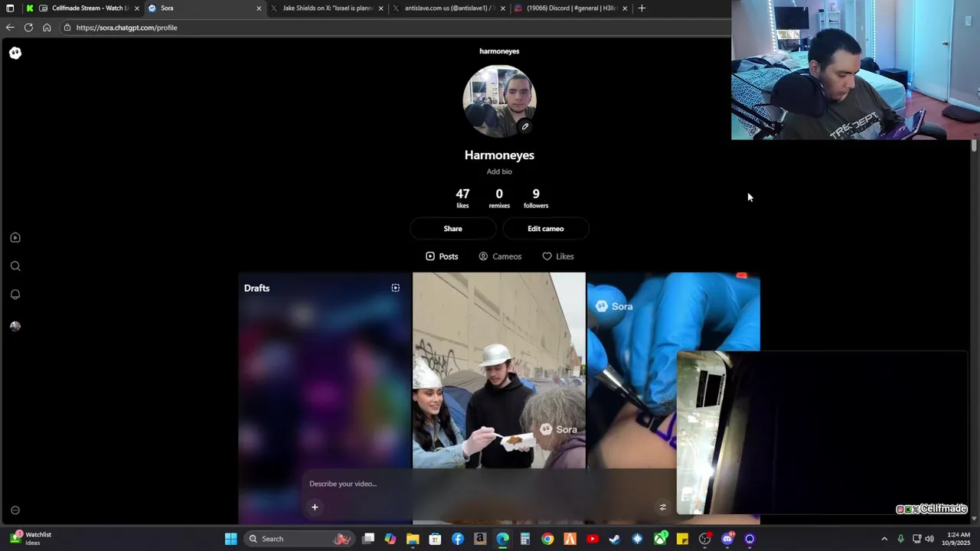Close the Sora browser tab
Viewport: 980px width, 551px height.
tap(259, 8)
